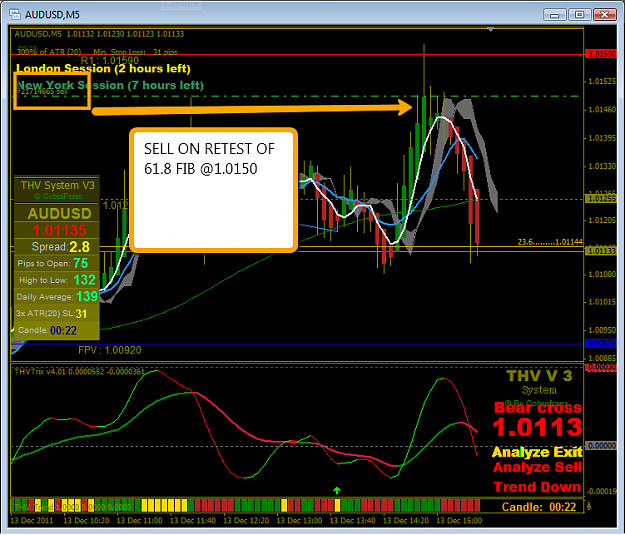Click the red 1.01135 price in the THV panel
The width and height of the screenshot is (625, 535).
(59, 230)
